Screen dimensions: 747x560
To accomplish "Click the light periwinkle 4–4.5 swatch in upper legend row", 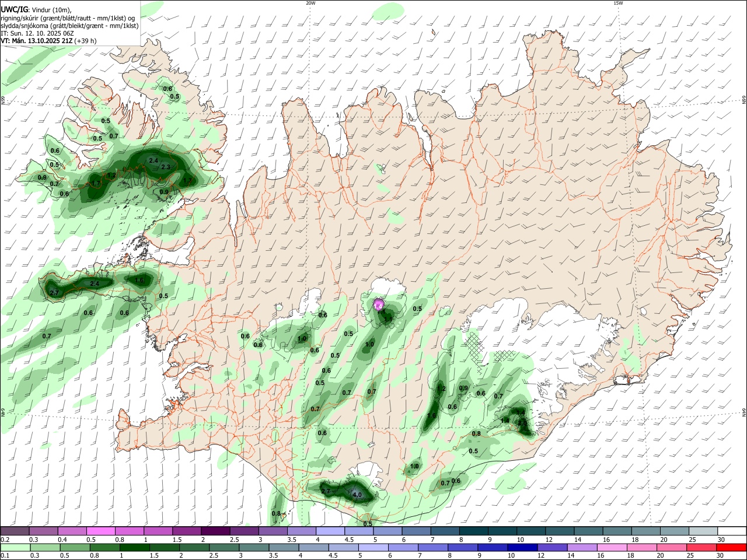I will click(x=329, y=531).
